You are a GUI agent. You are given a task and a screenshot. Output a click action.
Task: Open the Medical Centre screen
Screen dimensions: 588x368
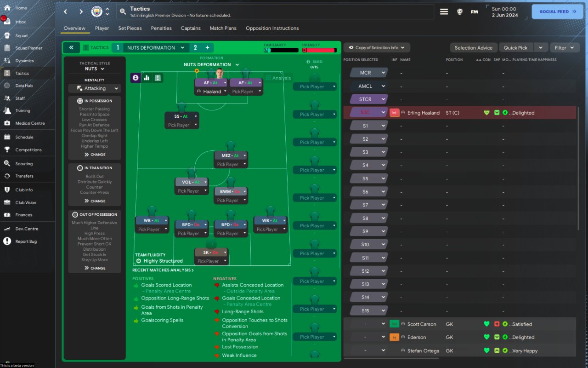(x=29, y=123)
